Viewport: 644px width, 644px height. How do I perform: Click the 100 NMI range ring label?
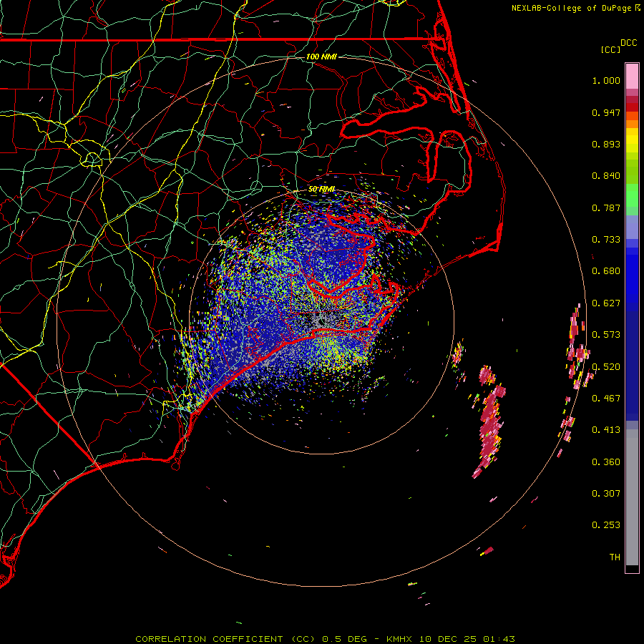tap(321, 57)
